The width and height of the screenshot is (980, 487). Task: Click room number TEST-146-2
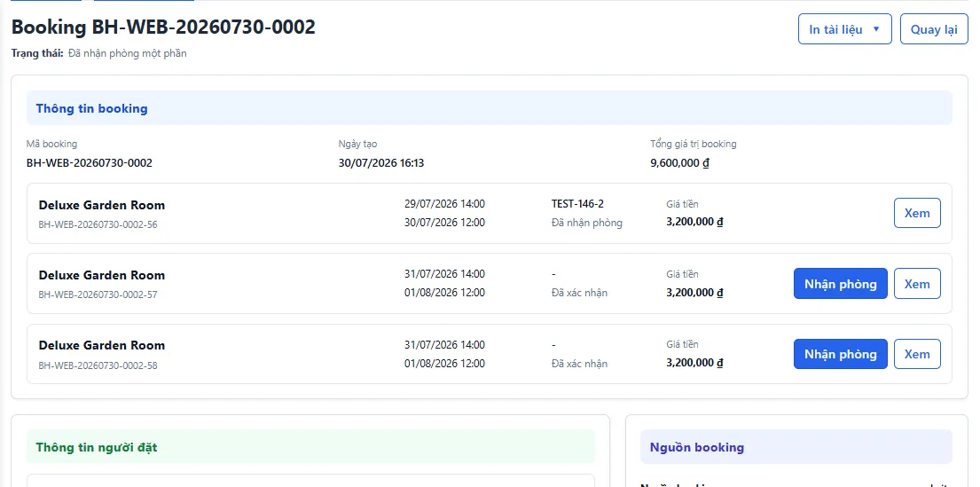tap(577, 204)
